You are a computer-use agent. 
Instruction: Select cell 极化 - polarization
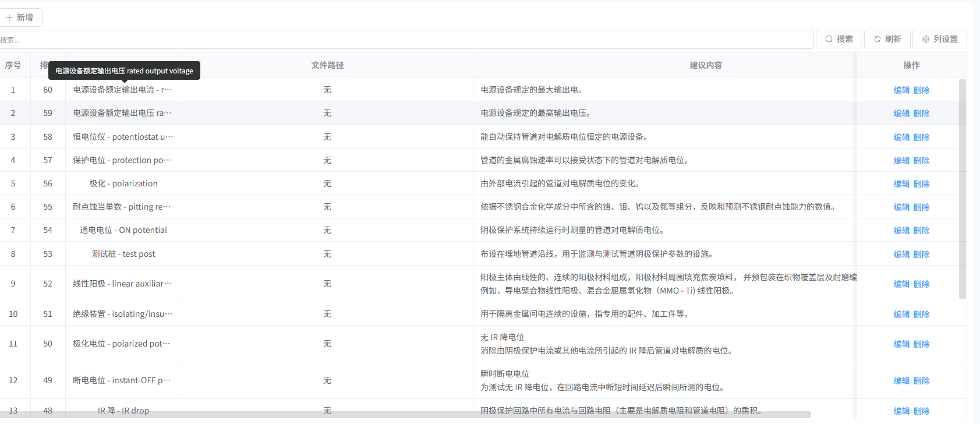coord(123,183)
